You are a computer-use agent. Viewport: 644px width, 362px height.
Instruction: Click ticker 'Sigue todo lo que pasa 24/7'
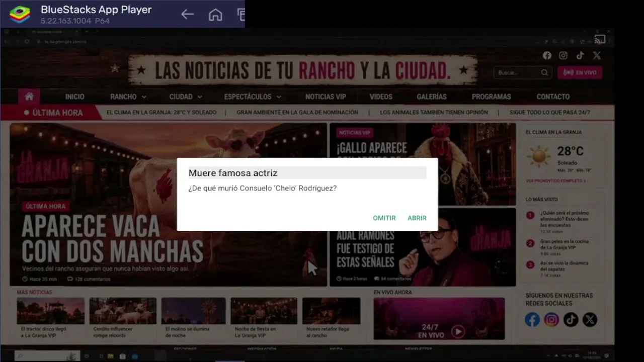(550, 113)
